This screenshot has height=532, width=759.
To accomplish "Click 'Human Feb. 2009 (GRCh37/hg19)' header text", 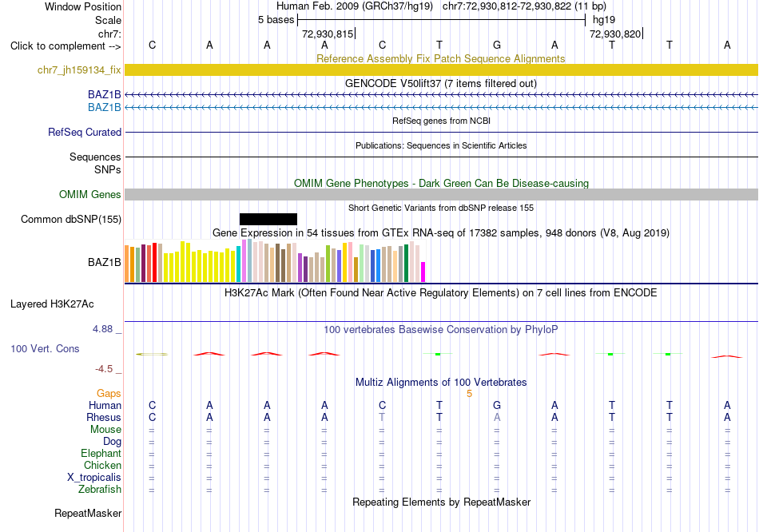I will point(355,6).
